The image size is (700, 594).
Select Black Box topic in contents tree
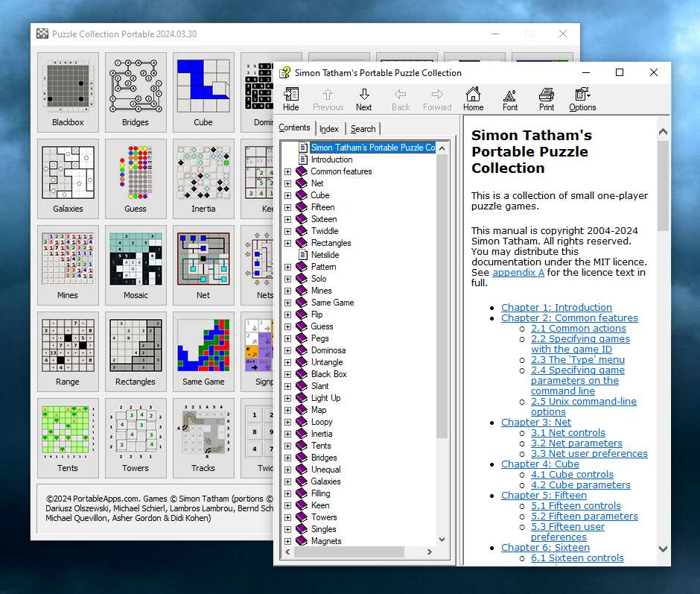click(329, 374)
